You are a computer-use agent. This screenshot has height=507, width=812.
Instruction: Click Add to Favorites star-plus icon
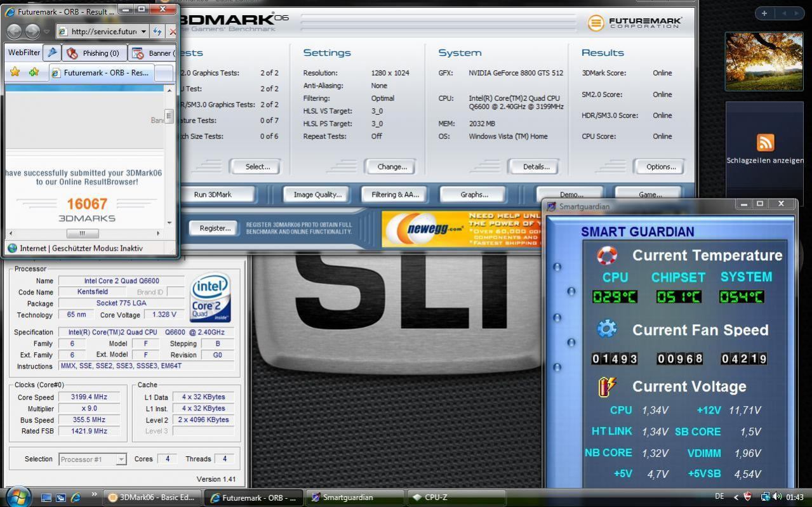[x=34, y=72]
